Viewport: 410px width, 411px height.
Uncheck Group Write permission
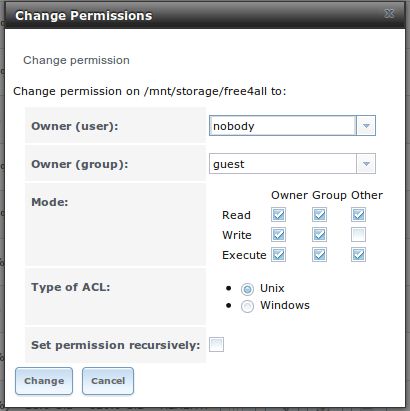point(319,235)
